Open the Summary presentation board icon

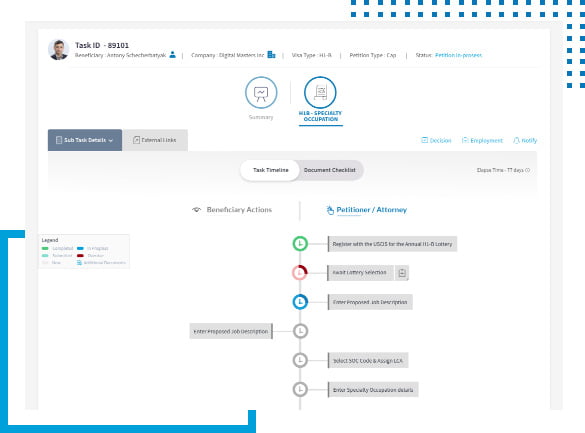261,92
